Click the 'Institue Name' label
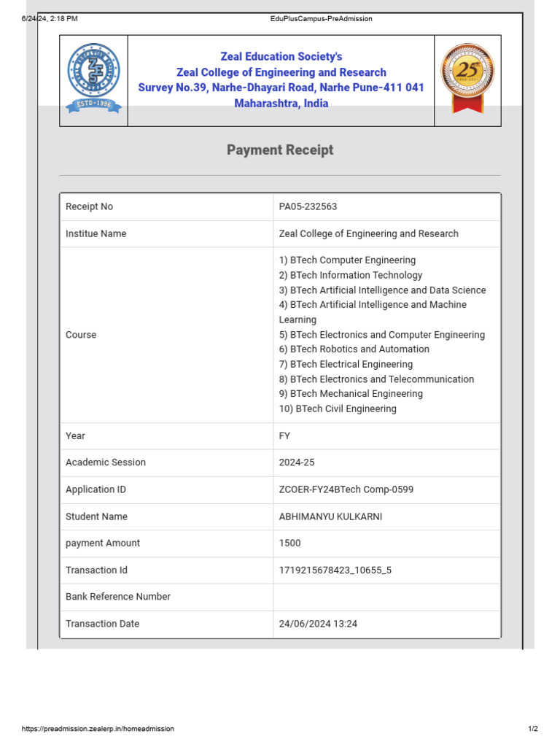 click(96, 234)
